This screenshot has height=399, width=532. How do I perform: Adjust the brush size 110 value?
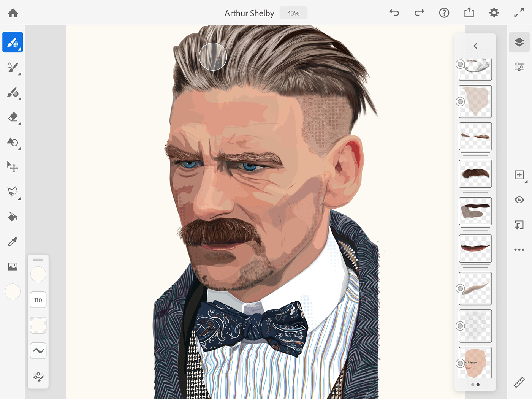coord(38,300)
